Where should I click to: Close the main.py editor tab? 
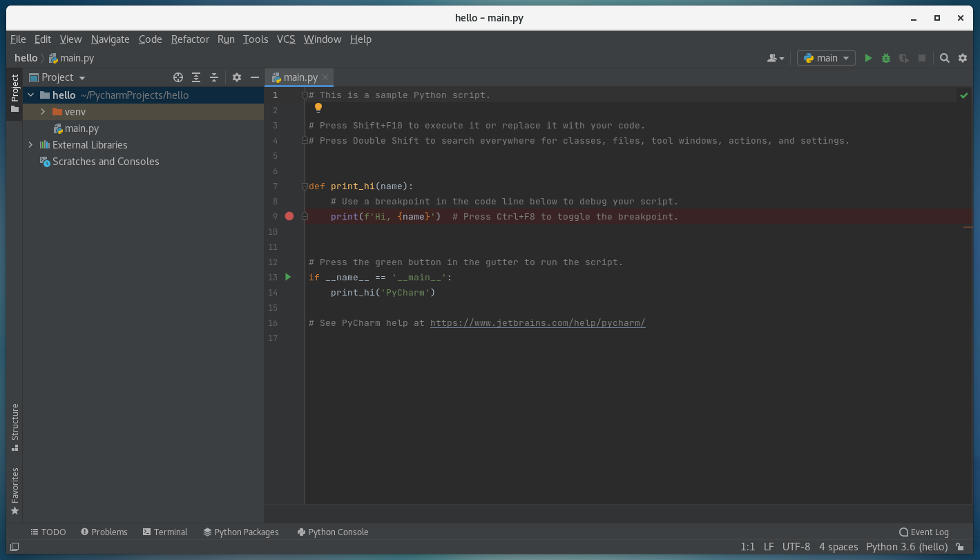pyautogui.click(x=326, y=77)
